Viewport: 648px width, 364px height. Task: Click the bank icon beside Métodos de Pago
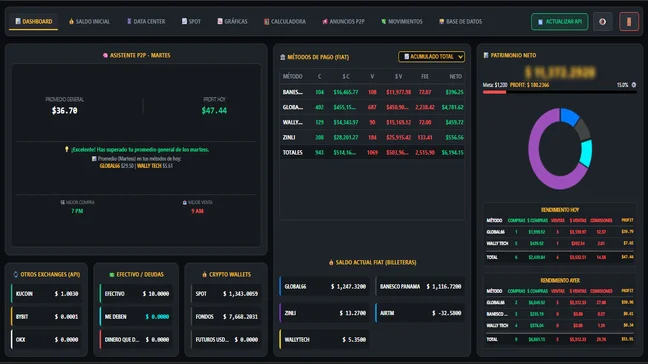coord(283,57)
